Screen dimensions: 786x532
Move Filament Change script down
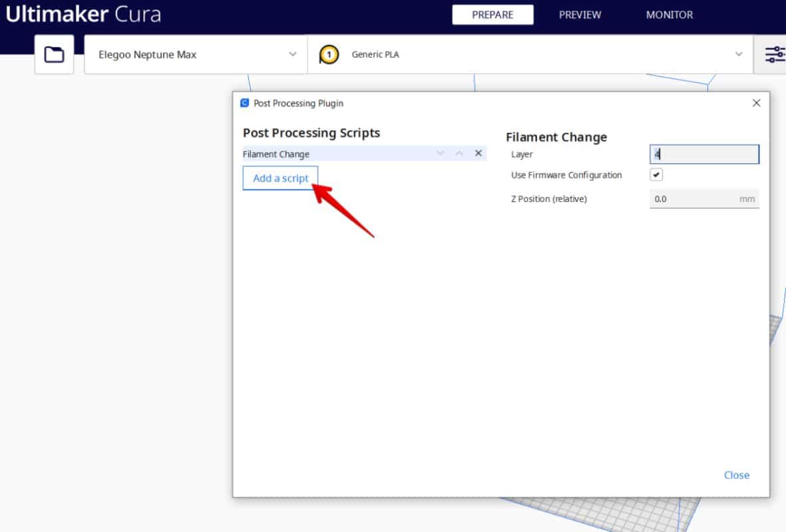tap(439, 154)
